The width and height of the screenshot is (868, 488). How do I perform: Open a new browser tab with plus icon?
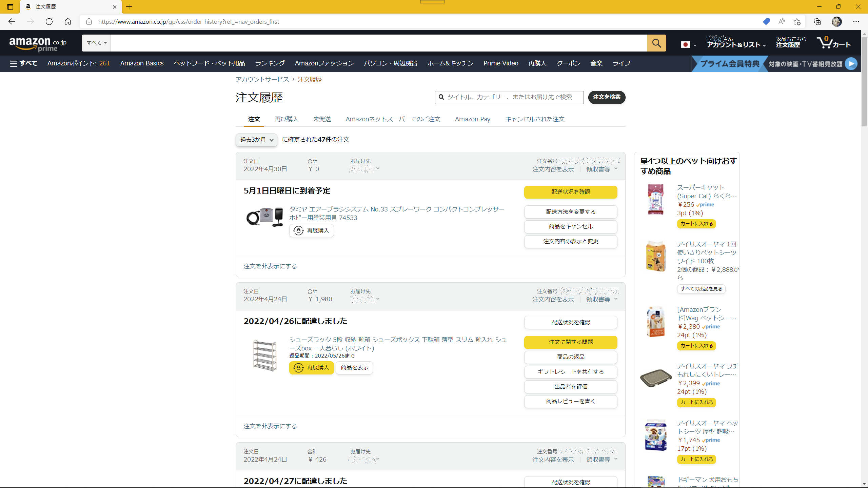coord(129,7)
